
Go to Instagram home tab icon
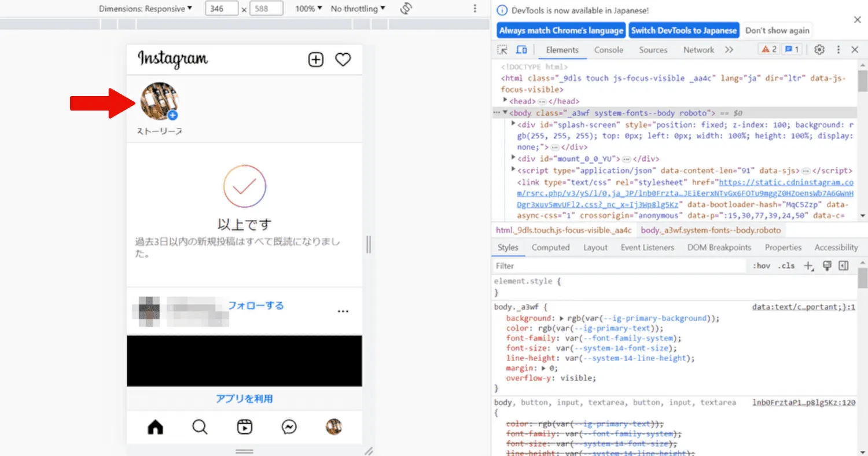tap(156, 427)
